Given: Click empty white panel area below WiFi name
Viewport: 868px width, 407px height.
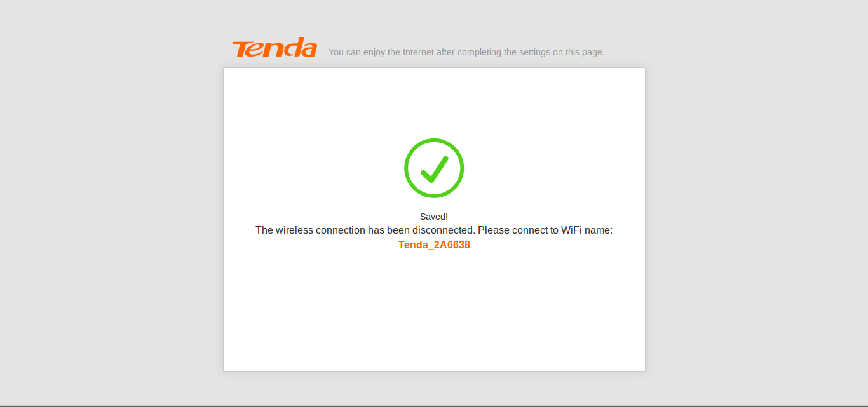Looking at the screenshot, I should [434, 311].
